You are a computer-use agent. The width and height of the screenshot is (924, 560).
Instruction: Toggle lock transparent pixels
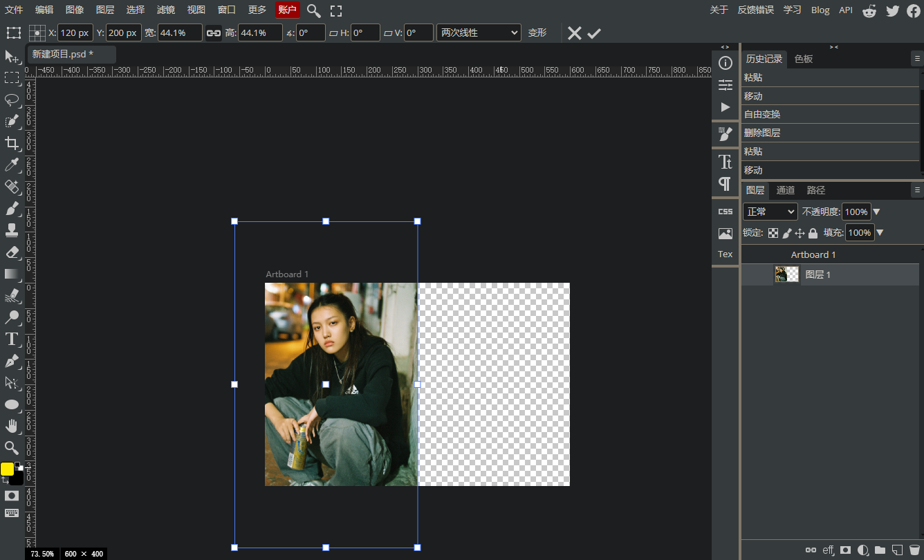pos(773,233)
